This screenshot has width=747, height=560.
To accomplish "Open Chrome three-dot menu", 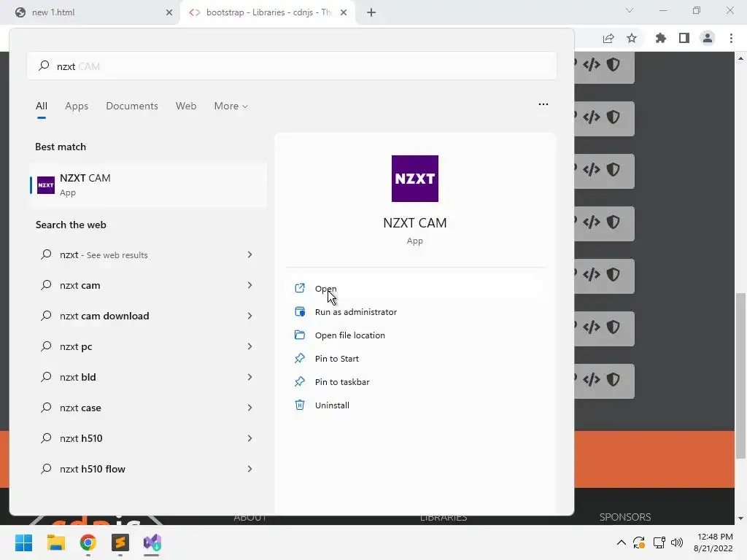I will tap(731, 38).
